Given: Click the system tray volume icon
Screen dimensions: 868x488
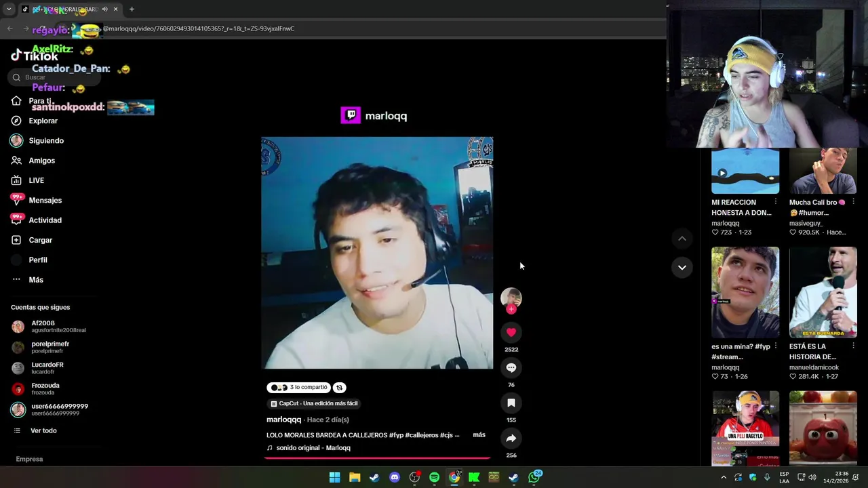Looking at the screenshot, I should coord(812,477).
